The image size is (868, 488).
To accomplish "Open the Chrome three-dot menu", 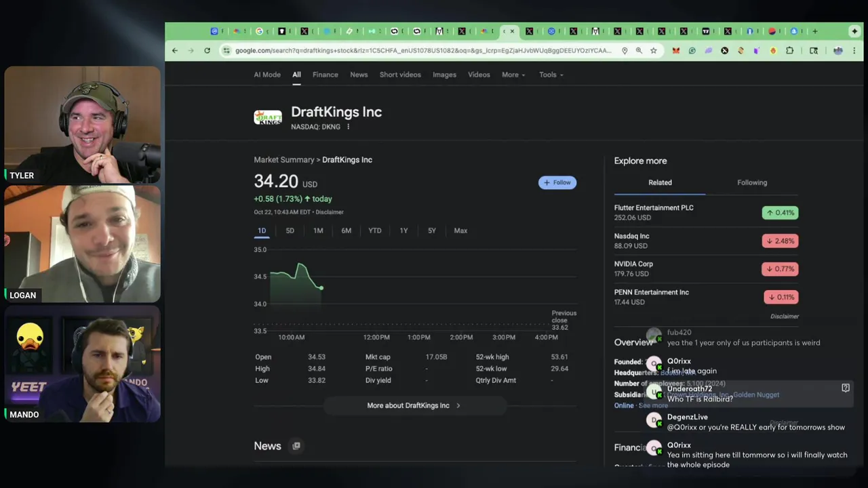I will point(854,50).
